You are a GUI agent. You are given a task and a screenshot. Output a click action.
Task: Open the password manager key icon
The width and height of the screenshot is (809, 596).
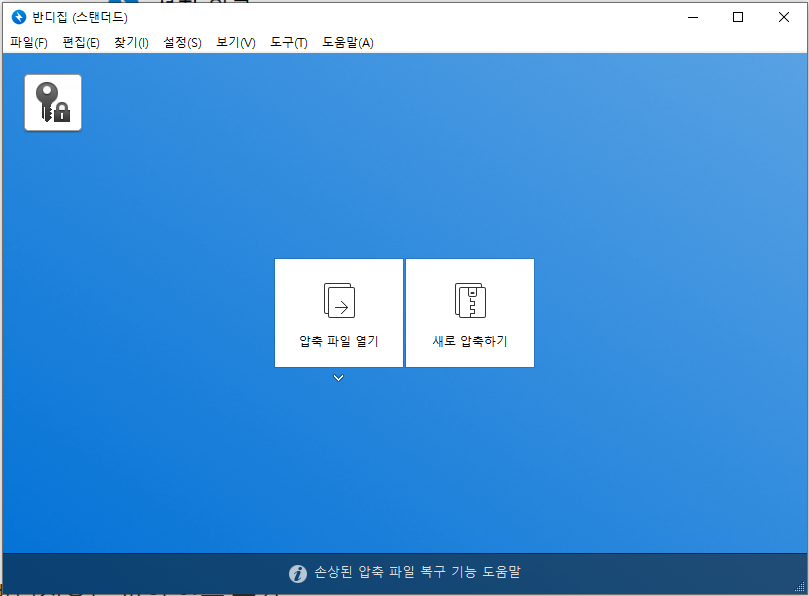point(53,103)
